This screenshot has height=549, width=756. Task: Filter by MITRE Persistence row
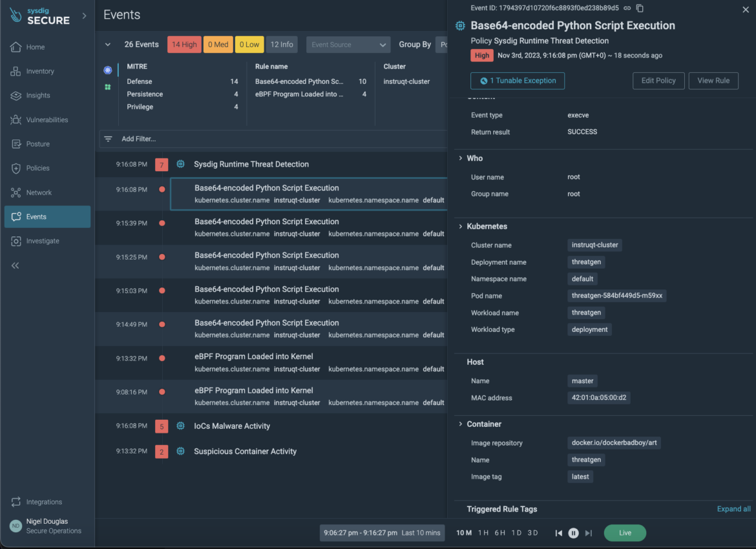click(x=182, y=94)
